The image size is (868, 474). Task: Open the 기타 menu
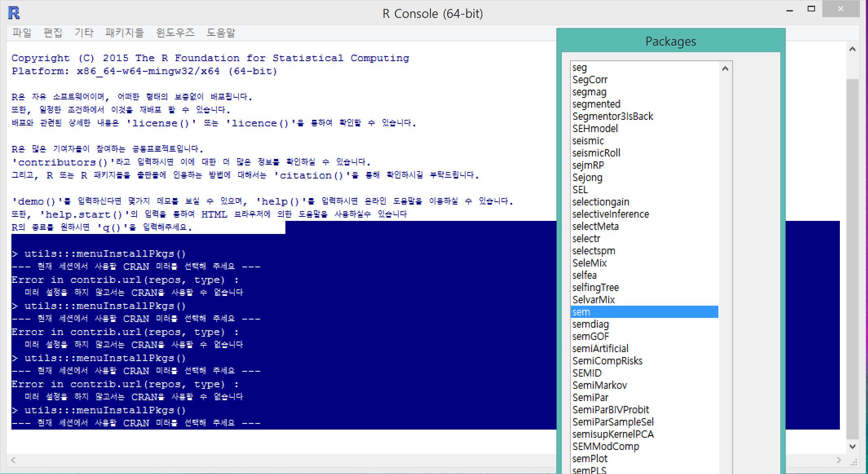(84, 33)
